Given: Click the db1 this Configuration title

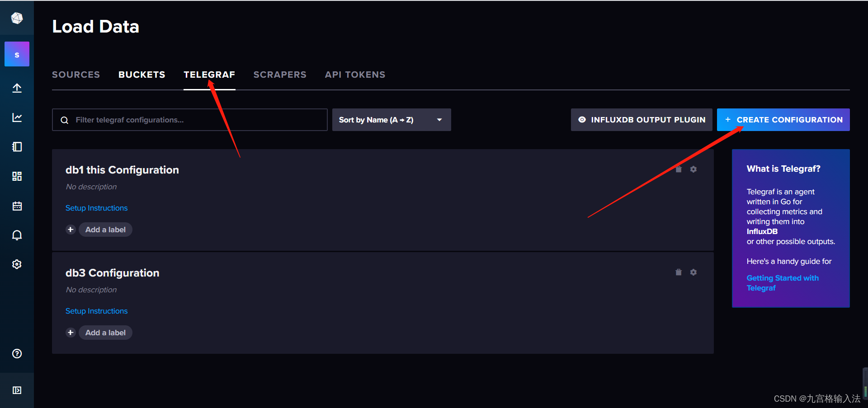Looking at the screenshot, I should [122, 170].
